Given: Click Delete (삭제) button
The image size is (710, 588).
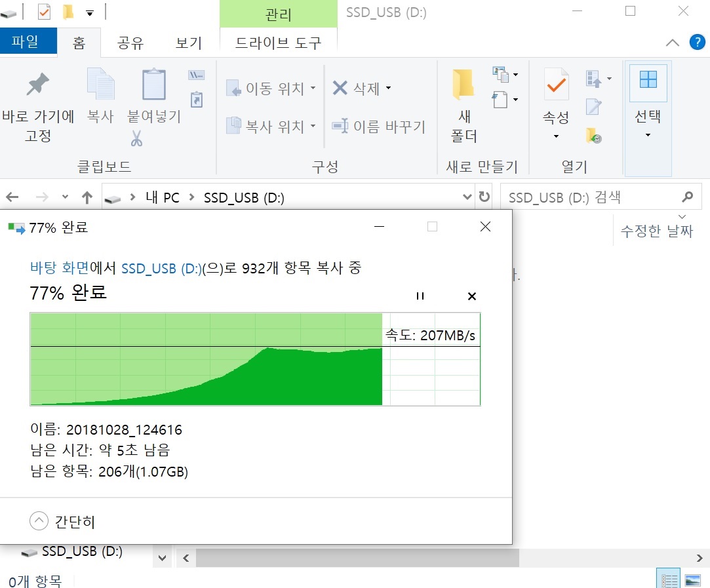Looking at the screenshot, I should tap(356, 88).
